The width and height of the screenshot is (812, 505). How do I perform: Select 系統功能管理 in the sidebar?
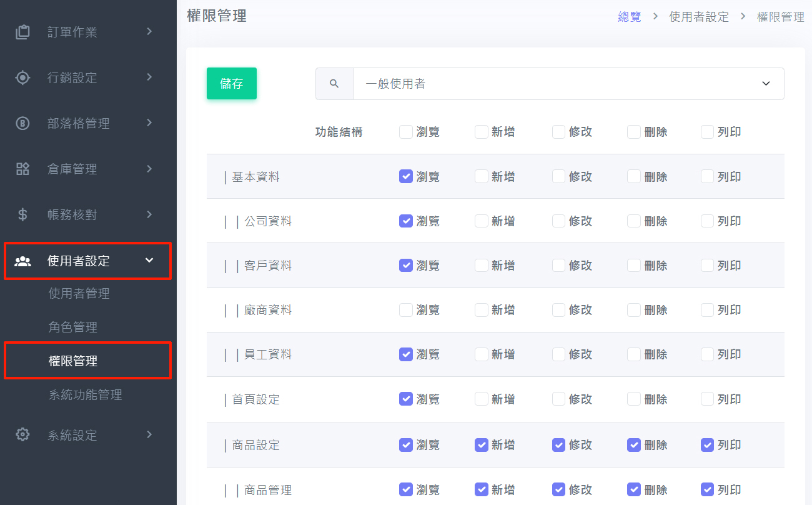86,394
